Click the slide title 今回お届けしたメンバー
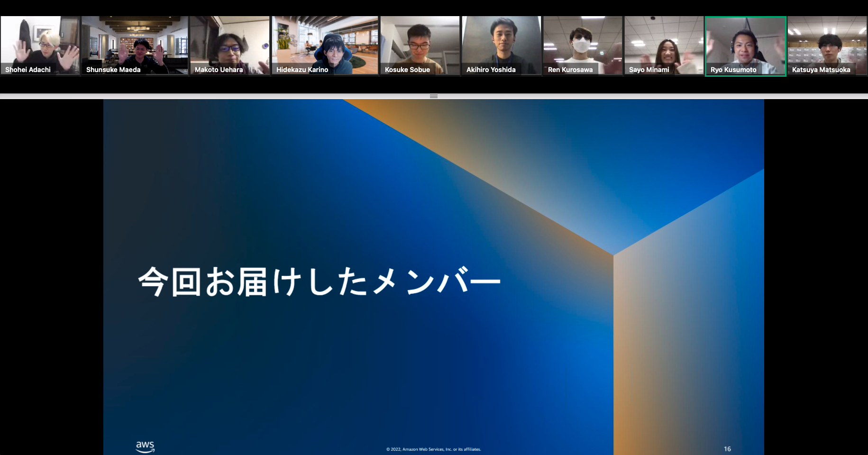The height and width of the screenshot is (455, 868). tap(319, 282)
